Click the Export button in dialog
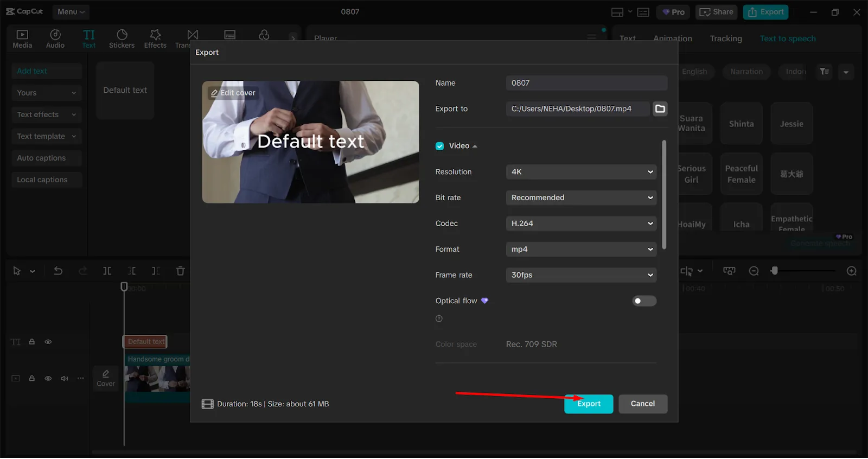Screen dimensions: 868x459 pyautogui.click(x=589, y=405)
